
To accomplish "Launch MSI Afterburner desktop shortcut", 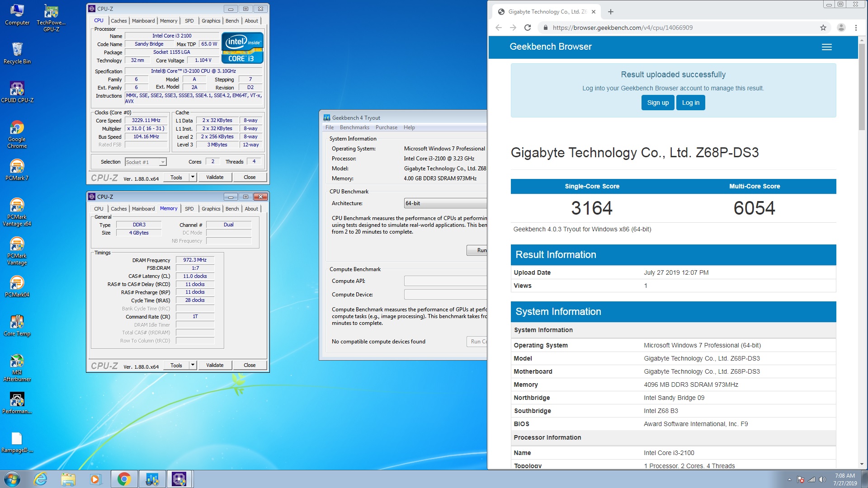I will pos(17,367).
